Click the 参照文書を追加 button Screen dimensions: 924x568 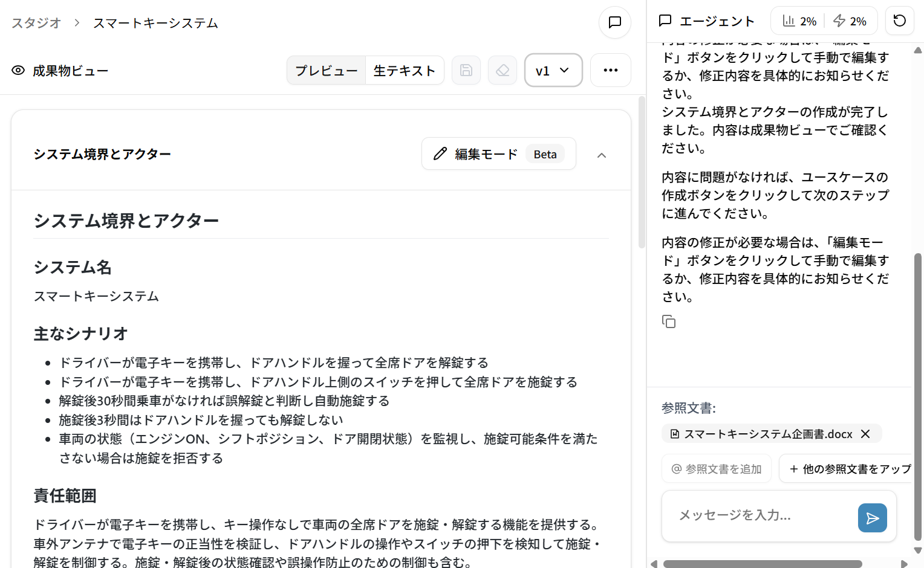(x=716, y=468)
